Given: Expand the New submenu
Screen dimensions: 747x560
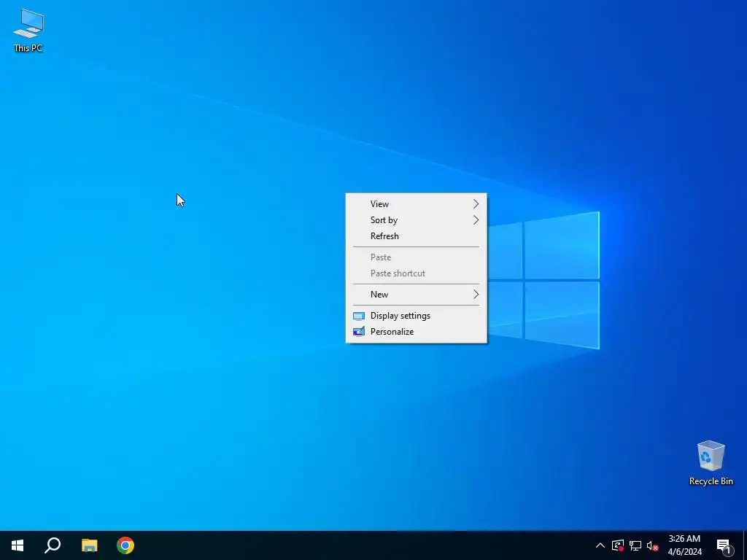Looking at the screenshot, I should click(416, 295).
